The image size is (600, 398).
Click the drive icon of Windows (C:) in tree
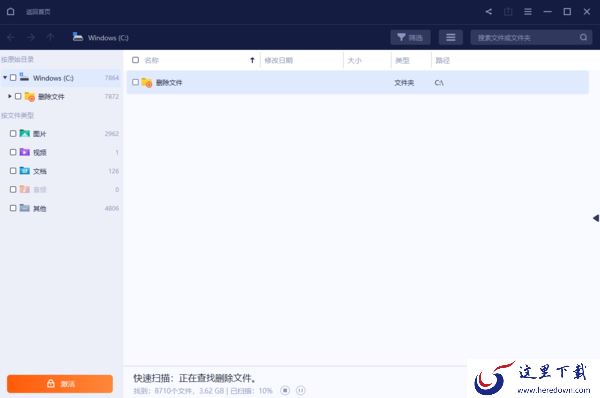pos(24,77)
